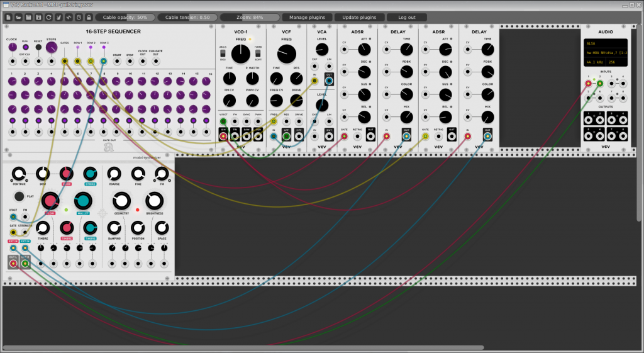Click the sequencer GATES output jack
This screenshot has height=353, width=644.
pos(65,61)
